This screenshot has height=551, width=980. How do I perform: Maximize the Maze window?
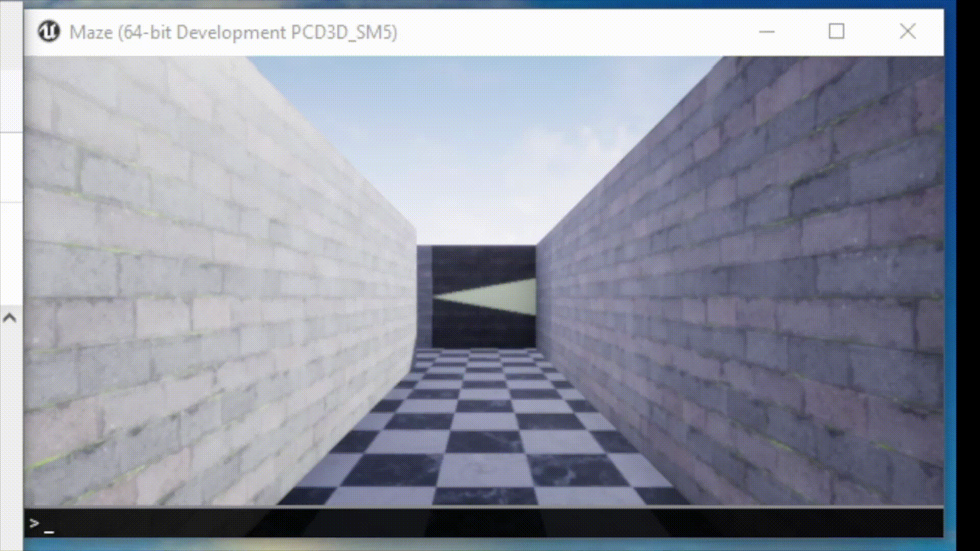[x=836, y=32]
